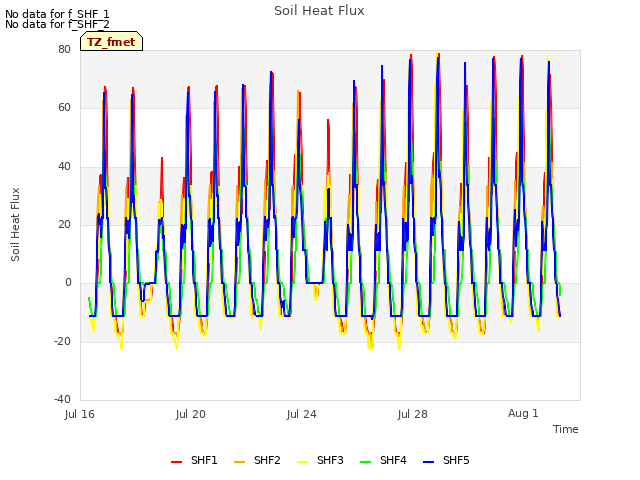Click the Aug 1 tick label
Image resolution: width=640 pixels, height=480 pixels.
coord(523,413)
